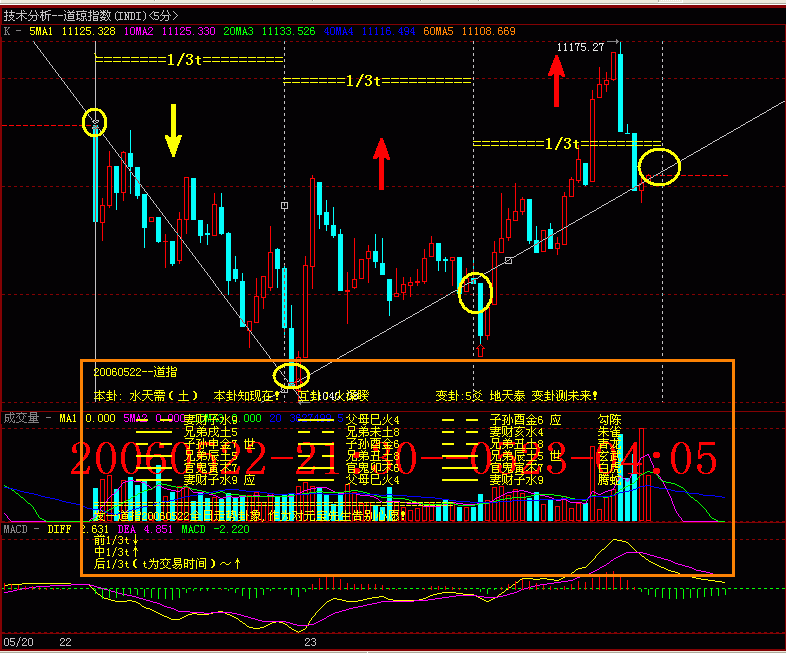Click the 23 date marker on time axis
This screenshot has width=786, height=653.
pos(310,642)
